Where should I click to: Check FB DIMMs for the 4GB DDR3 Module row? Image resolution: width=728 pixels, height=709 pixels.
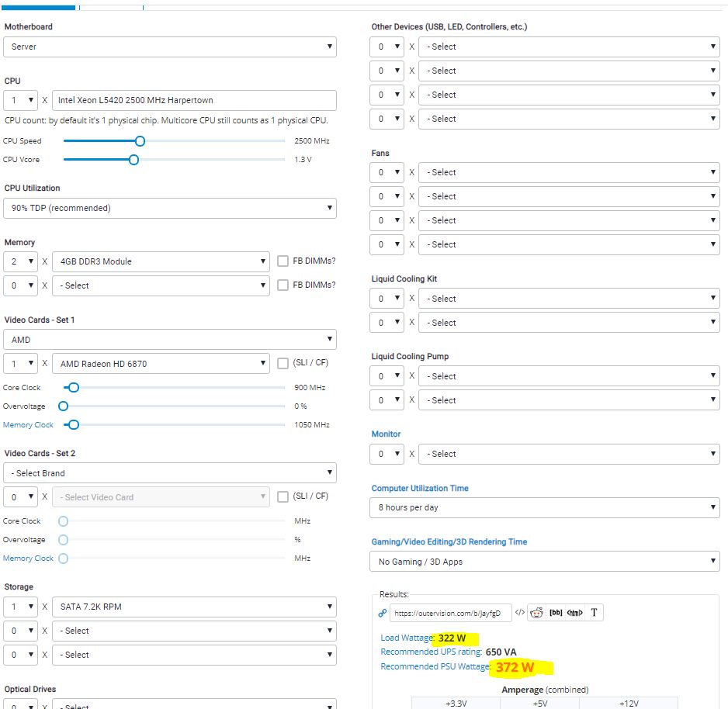[x=283, y=261]
